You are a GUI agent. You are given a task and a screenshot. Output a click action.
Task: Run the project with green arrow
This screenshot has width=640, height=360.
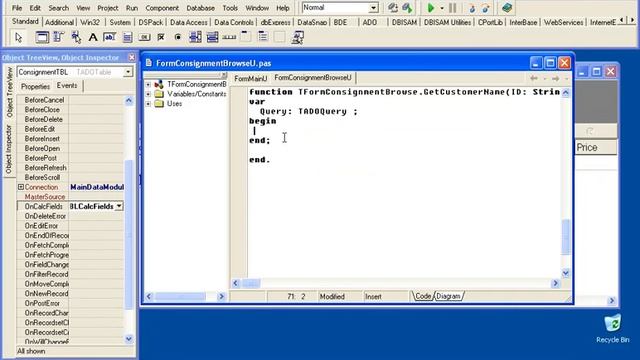pos(431,8)
